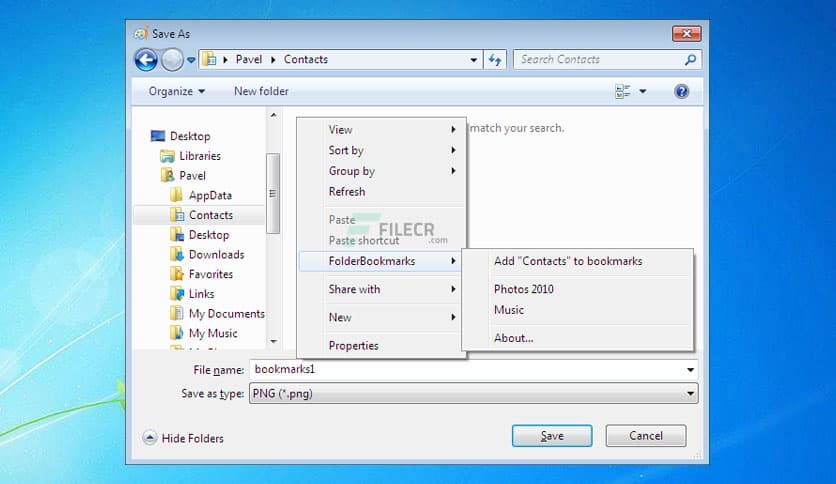Click the Back navigation arrow
The width and height of the screenshot is (836, 484).
click(x=146, y=60)
